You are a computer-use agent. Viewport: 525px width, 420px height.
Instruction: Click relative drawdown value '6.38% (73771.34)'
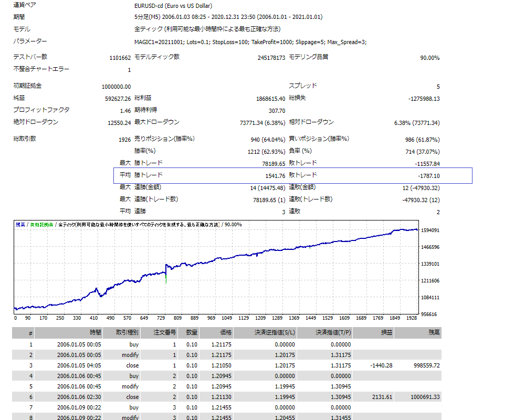417,122
